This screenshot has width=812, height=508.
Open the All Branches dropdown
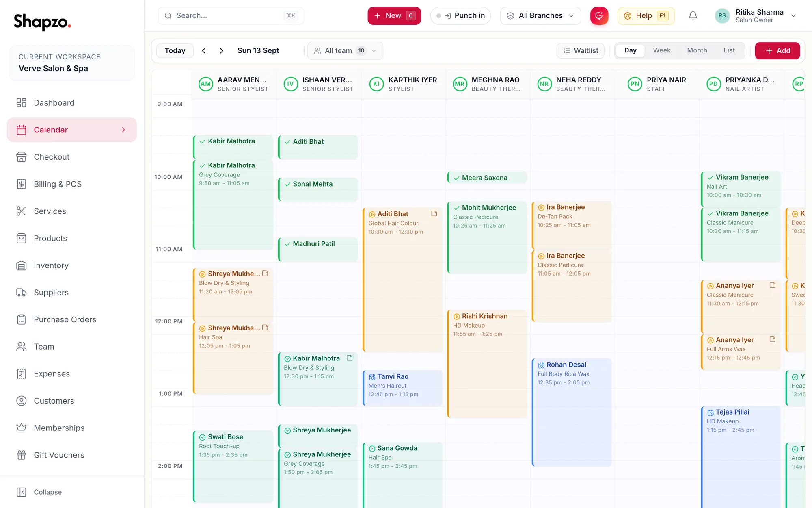pyautogui.click(x=540, y=16)
